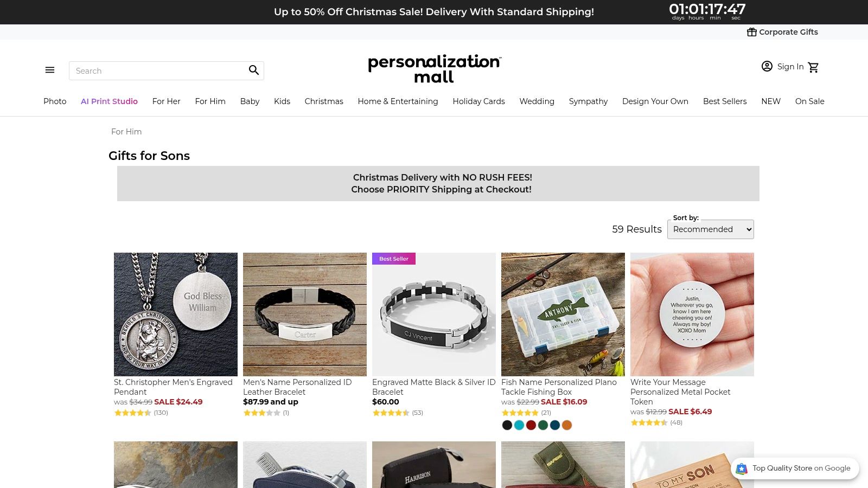The width and height of the screenshot is (868, 488).
Task: Click the For Him breadcrumb link
Action: (126, 132)
